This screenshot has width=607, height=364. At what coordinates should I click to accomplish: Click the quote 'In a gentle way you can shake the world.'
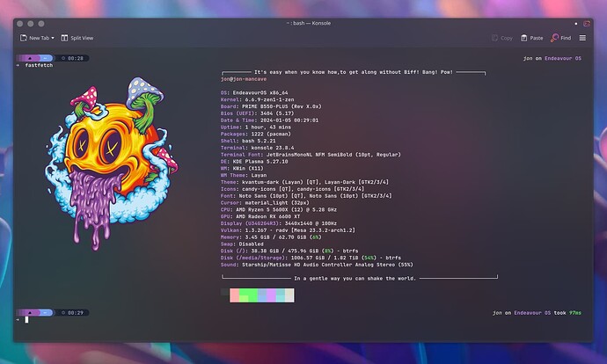coord(355,279)
